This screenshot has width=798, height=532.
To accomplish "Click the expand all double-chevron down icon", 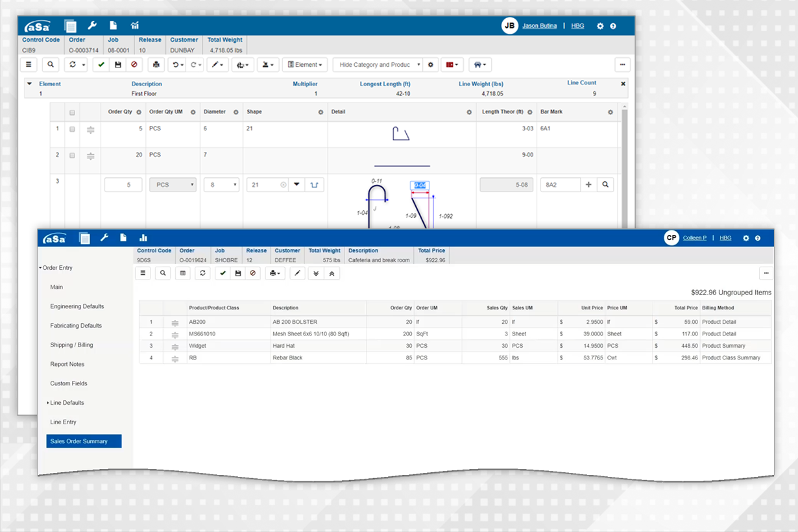I will point(316,273).
